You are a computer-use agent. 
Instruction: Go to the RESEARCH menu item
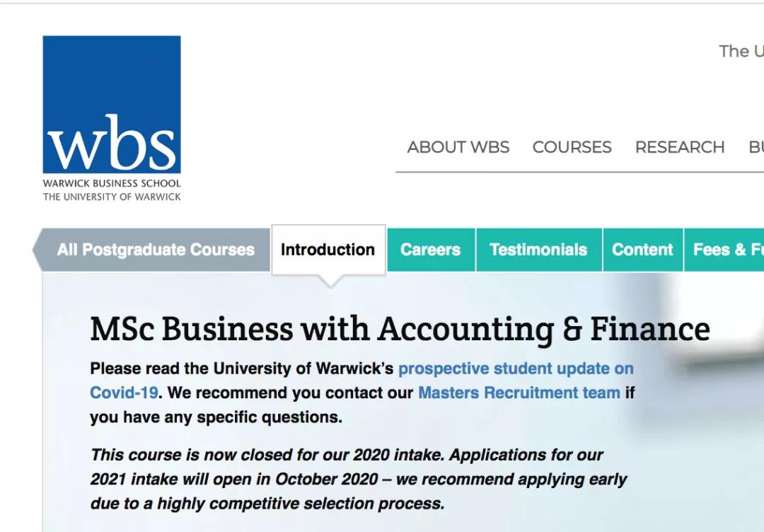pyautogui.click(x=679, y=147)
